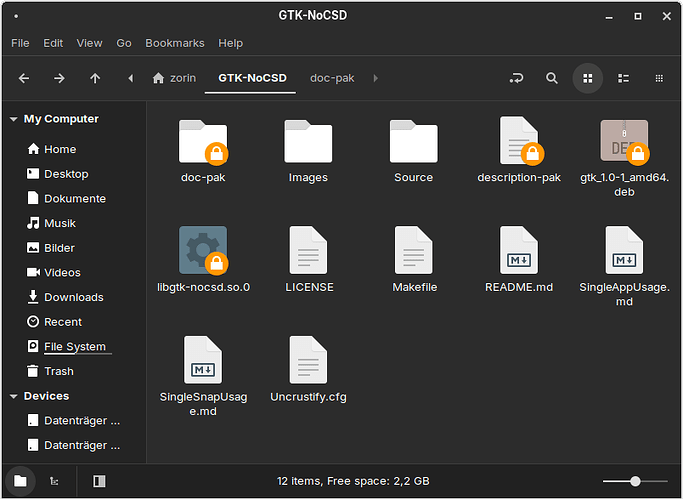Open the Edit menu
The image size is (683, 499).
tap(53, 43)
